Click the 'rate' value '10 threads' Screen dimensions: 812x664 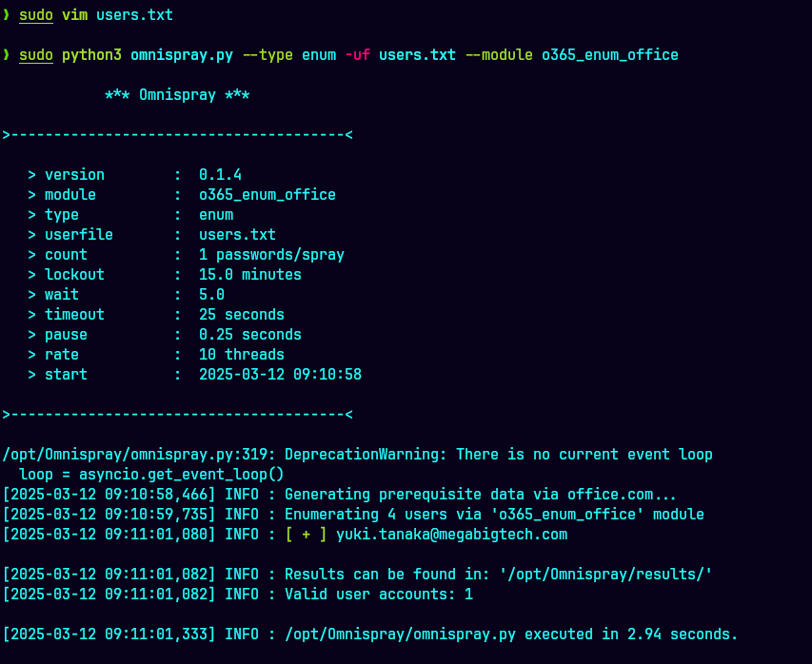241,355
